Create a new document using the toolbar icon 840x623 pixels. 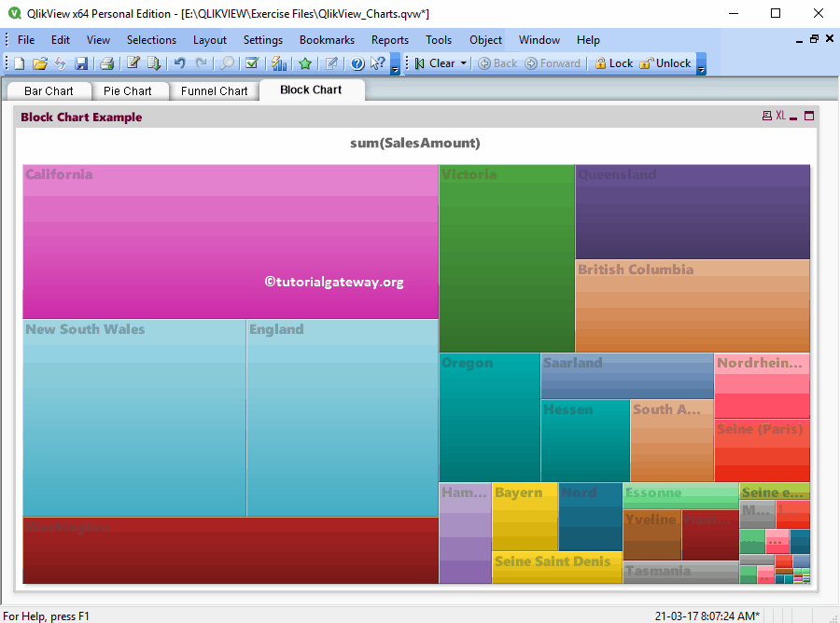(17, 62)
